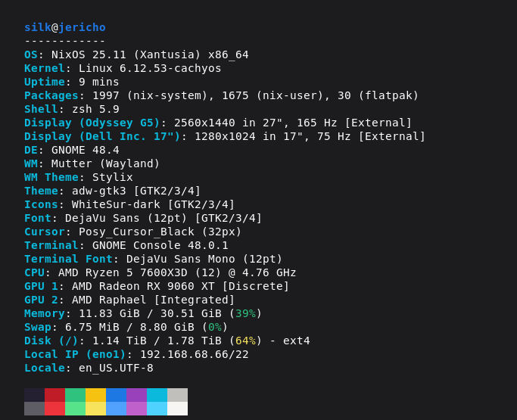This screenshot has width=517, height=420.
Task: Click the 'Display (Odyssey G5)' label
Action: coord(92,123)
